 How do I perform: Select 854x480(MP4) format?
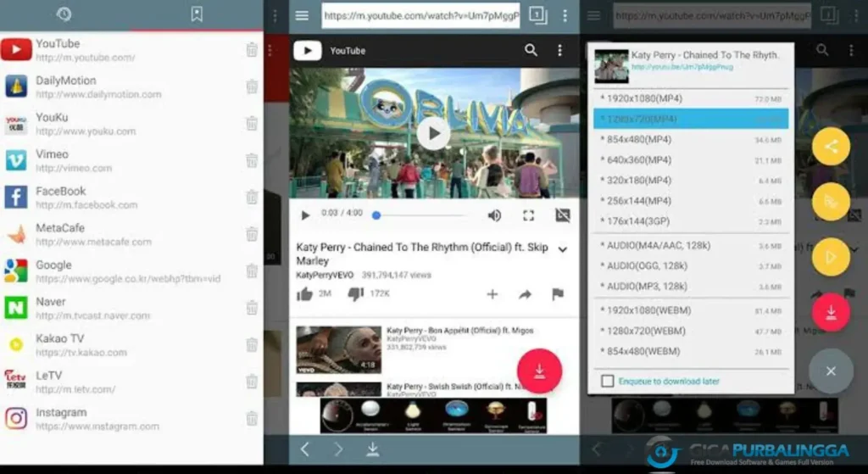click(x=691, y=140)
